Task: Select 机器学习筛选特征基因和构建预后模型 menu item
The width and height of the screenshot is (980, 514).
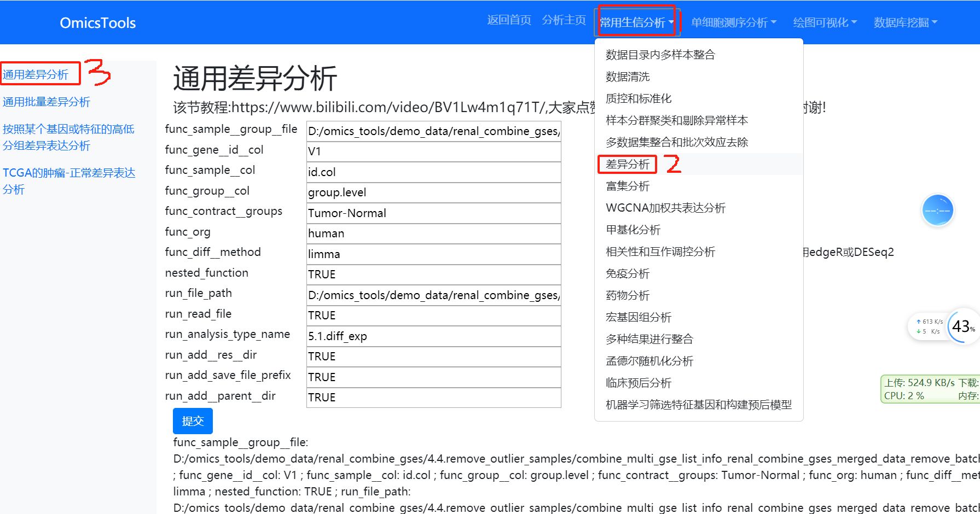Action: tap(699, 405)
